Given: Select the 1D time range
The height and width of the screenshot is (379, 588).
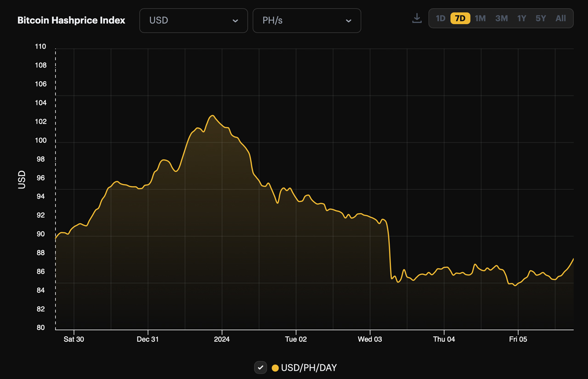Looking at the screenshot, I should (440, 18).
